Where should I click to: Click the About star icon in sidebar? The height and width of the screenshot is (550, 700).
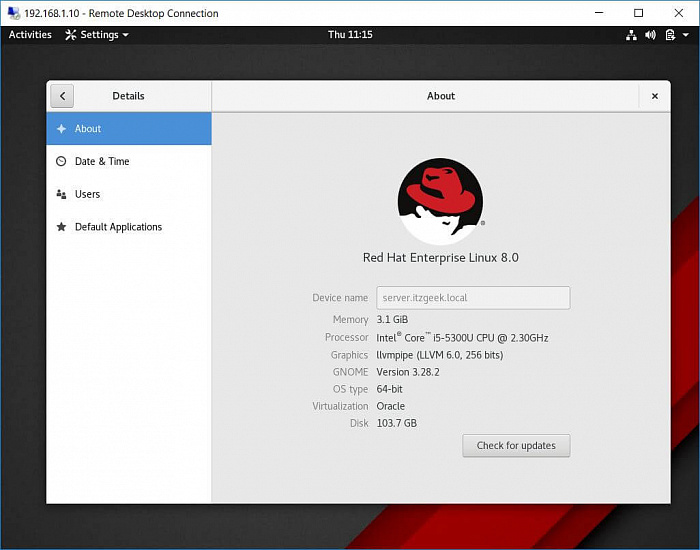[61, 129]
